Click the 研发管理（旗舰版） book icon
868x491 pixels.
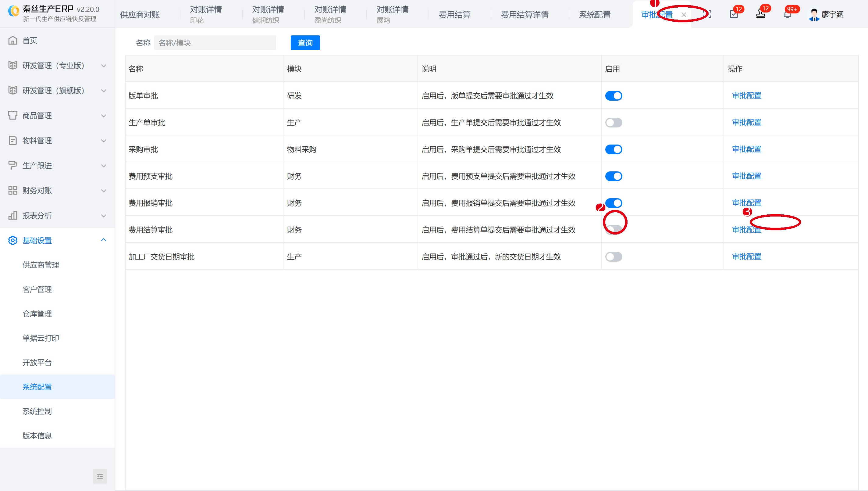(13, 90)
